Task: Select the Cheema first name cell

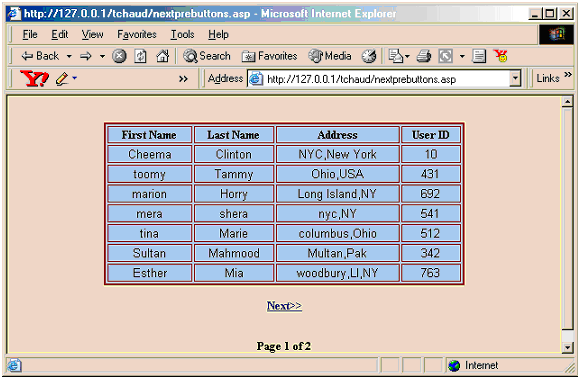Action: 149,154
